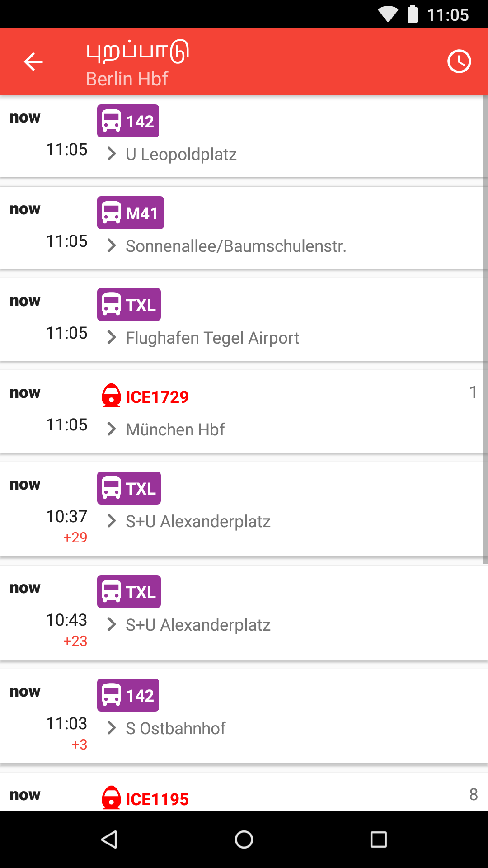Expand chevron beside U Leopoldplatz
The height and width of the screenshot is (868, 488).
(111, 154)
